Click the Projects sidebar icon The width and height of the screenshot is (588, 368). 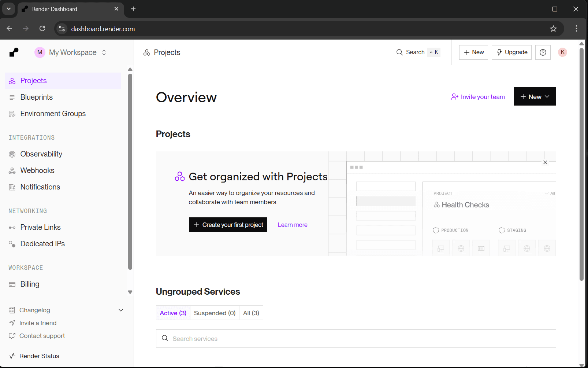[x=12, y=81]
